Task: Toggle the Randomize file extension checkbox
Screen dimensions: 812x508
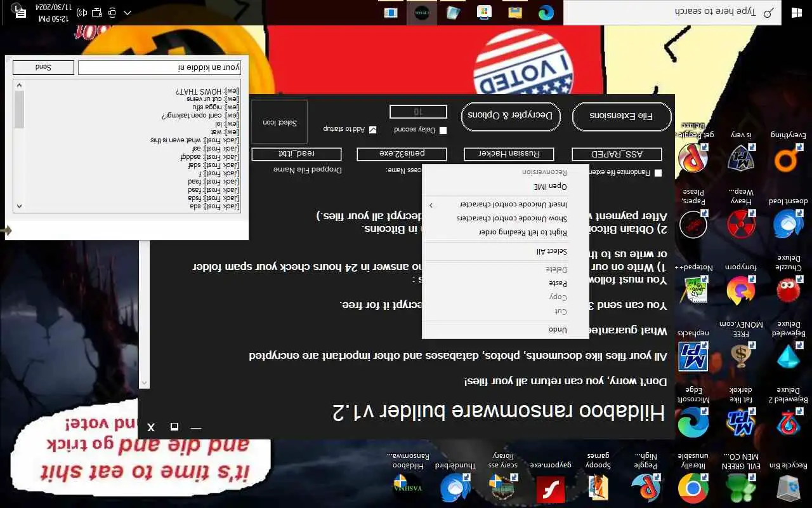Action: tap(658, 173)
